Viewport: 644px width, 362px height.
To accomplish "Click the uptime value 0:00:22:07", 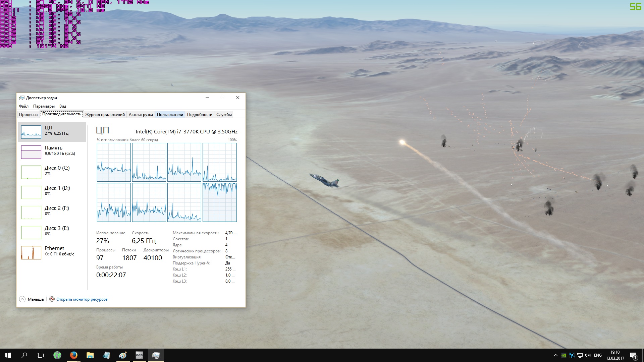I will (111, 275).
